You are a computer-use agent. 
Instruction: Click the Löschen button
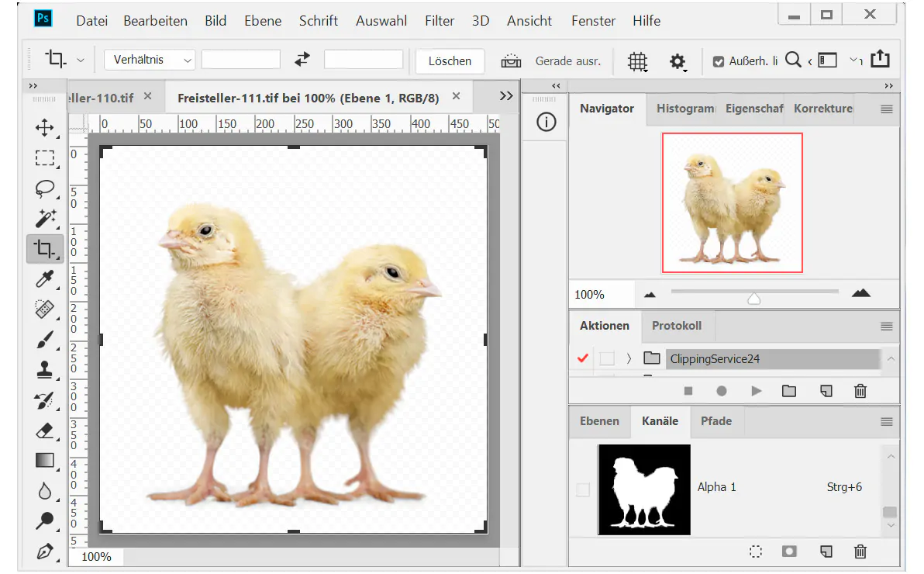(x=450, y=61)
